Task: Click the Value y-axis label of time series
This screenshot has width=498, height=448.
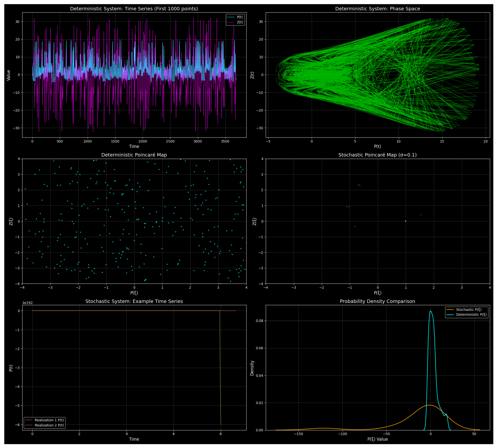Action: (x=9, y=75)
